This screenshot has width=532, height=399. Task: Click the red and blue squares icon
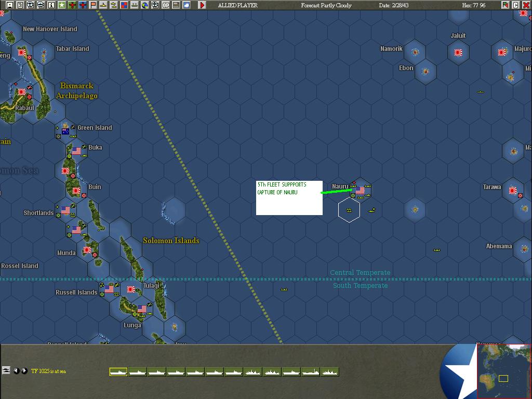coord(124,5)
